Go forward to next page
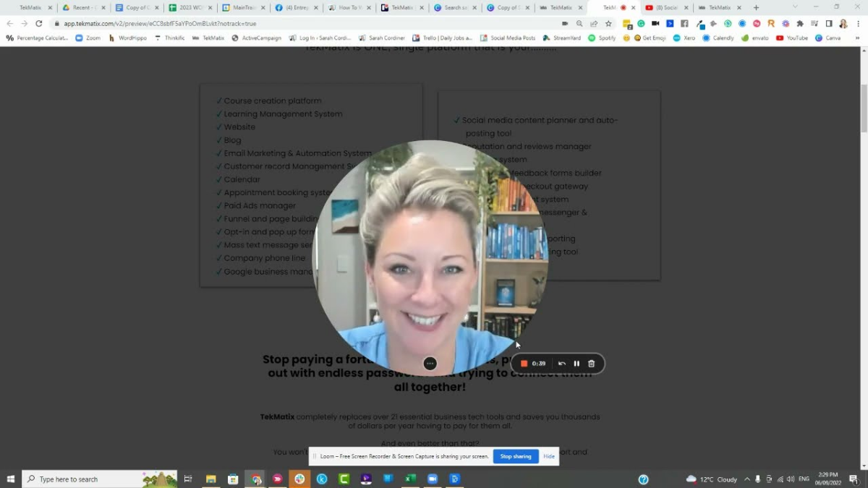The width and height of the screenshot is (868, 488). pyautogui.click(x=24, y=23)
